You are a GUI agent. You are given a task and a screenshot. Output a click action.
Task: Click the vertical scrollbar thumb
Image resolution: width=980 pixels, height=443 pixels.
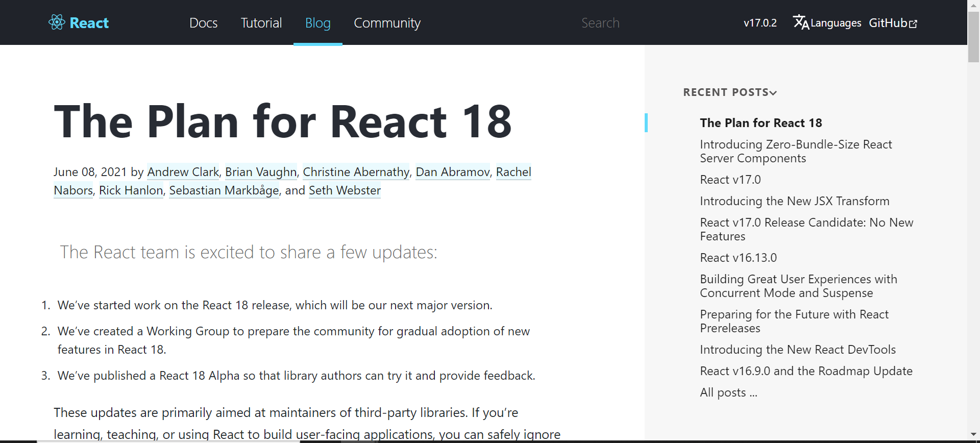coord(973,37)
